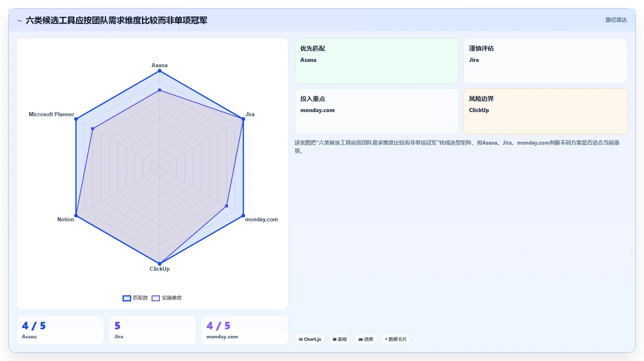Toggle the 匹配度 legend label

point(140,298)
